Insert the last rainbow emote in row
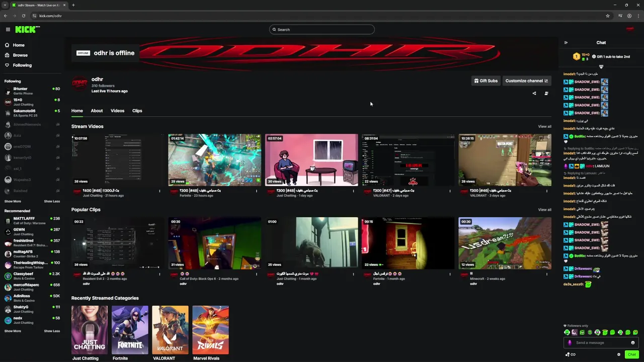Viewport: 644px width, 362px height. coord(635,332)
